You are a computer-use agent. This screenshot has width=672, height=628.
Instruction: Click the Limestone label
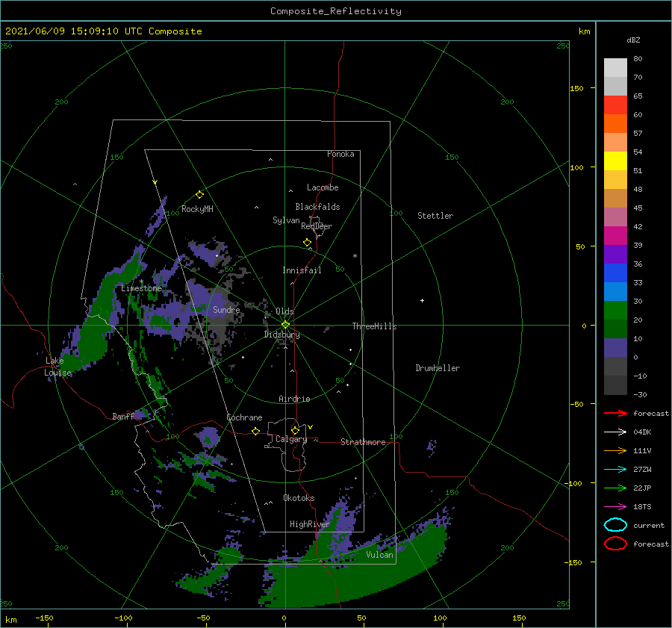[141, 288]
